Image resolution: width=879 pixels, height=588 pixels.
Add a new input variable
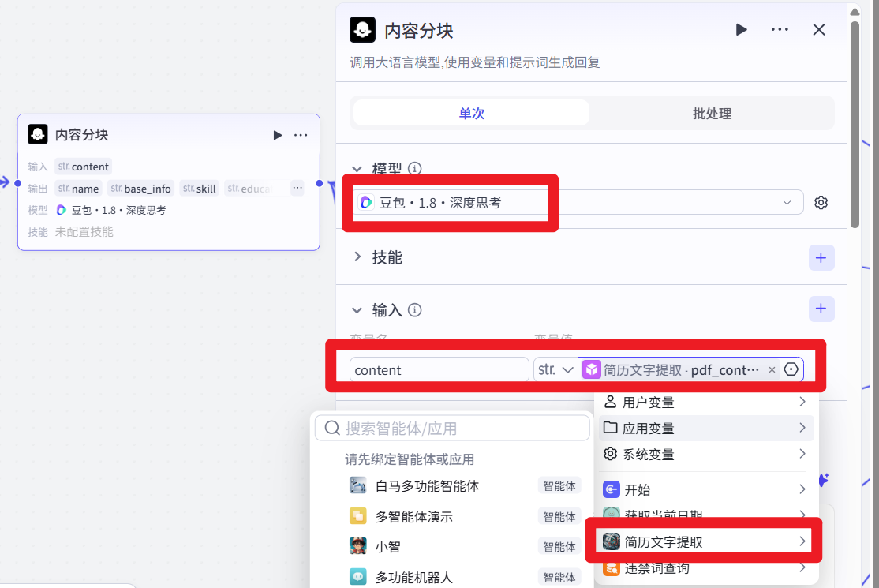821,309
